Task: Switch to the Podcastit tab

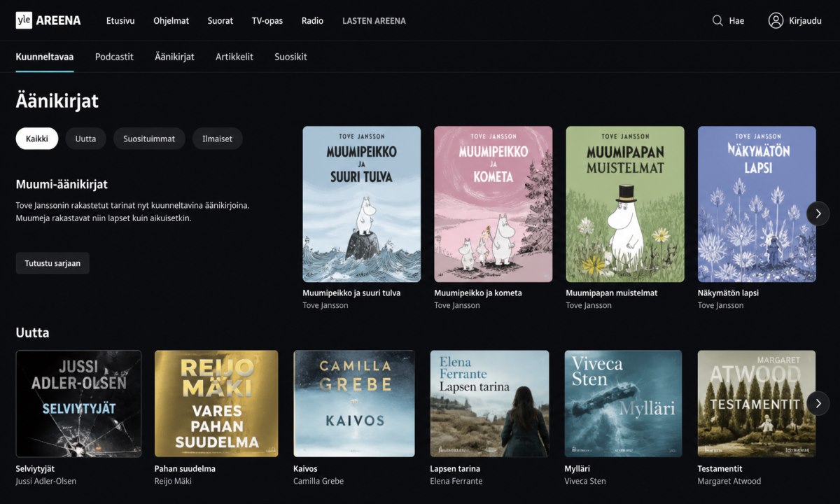Action: click(x=114, y=57)
